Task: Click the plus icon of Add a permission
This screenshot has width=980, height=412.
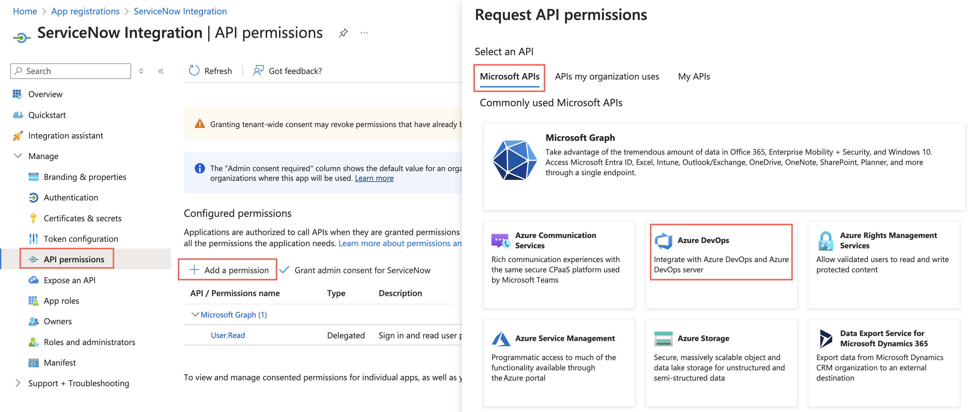Action: pos(194,270)
